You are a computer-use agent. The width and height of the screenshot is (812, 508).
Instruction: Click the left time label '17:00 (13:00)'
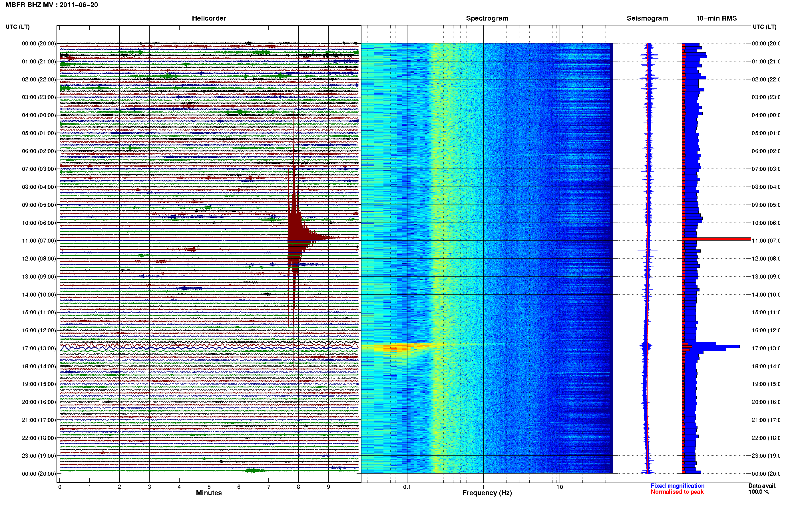point(39,348)
